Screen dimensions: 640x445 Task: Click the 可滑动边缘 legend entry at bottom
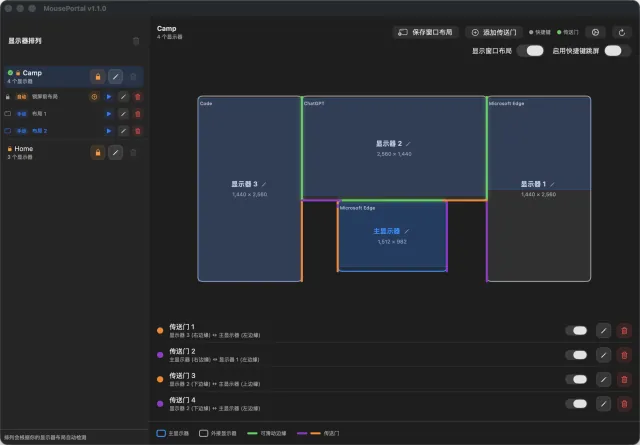tap(267, 433)
